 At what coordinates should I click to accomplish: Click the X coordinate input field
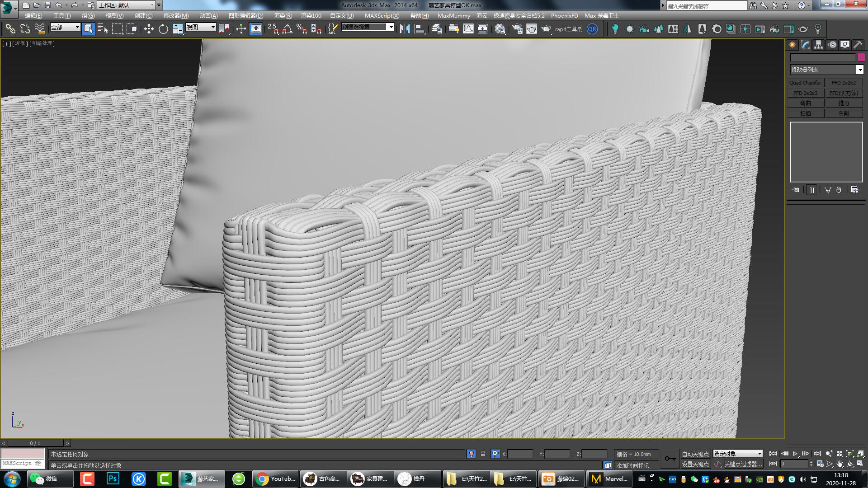coord(520,454)
